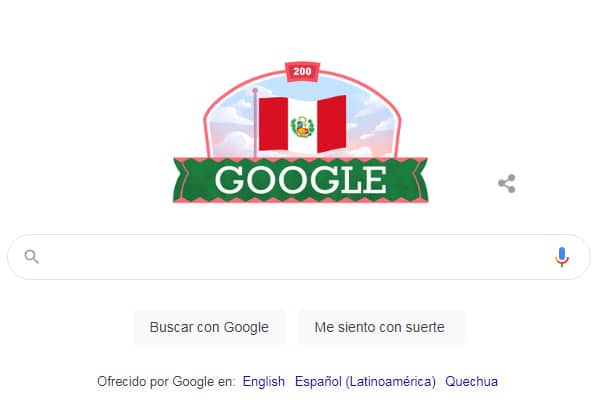Viewport: 600px width, 400px height.
Task: Click the coat of arms on the flag
Action: click(x=302, y=127)
